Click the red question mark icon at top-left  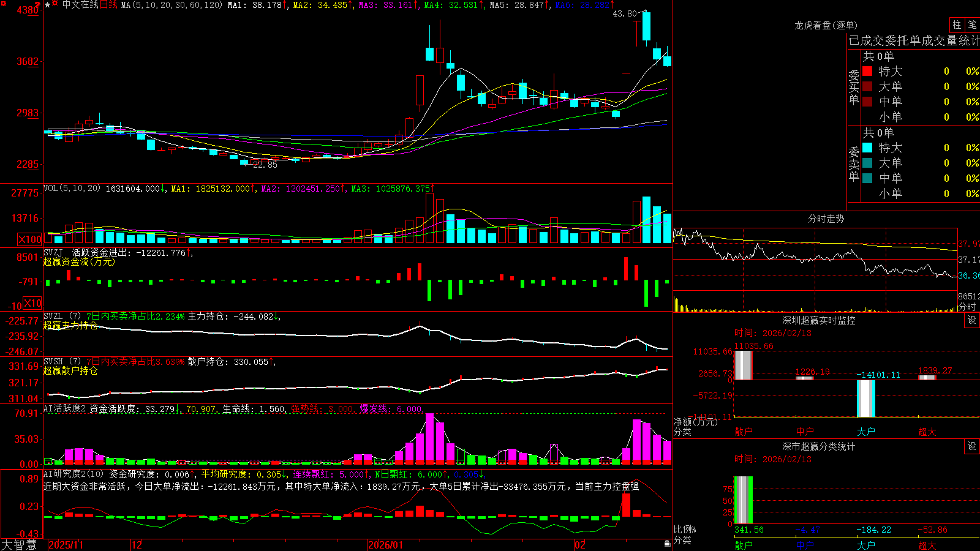(x=38, y=6)
